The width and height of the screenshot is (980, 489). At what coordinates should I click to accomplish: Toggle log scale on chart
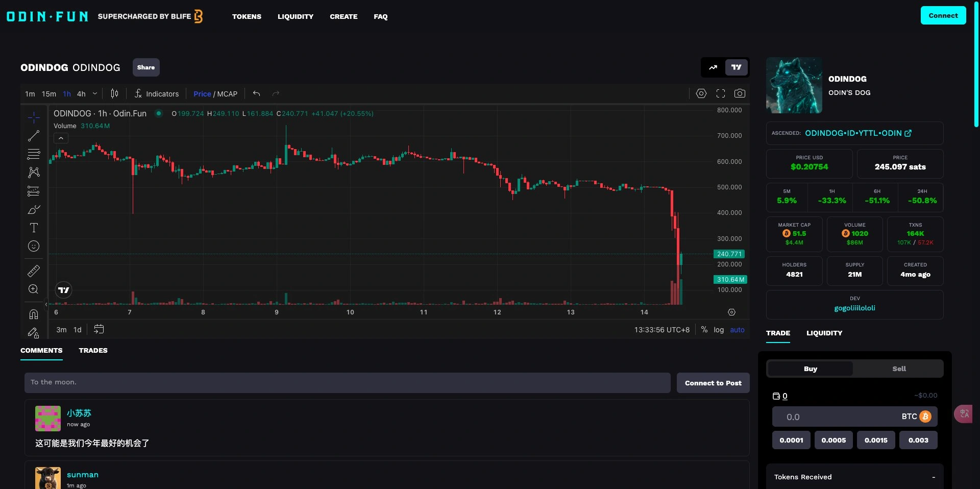(x=719, y=330)
